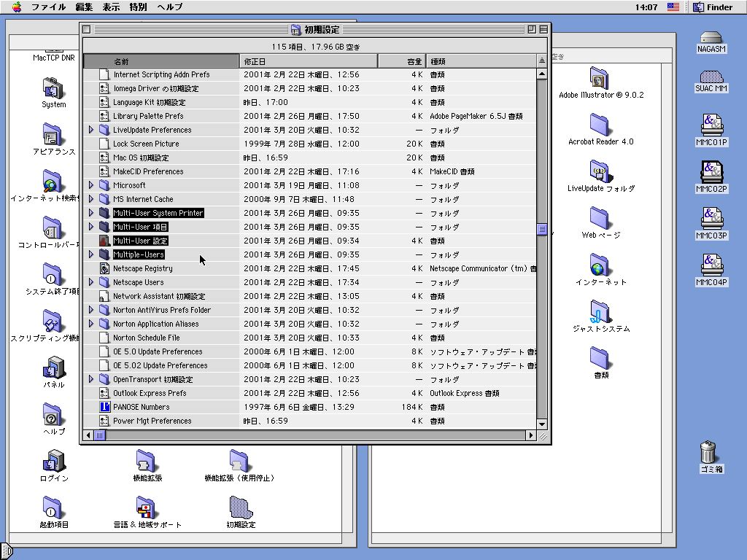Screen dimensions: 747x560
Task: Open the Finder application menu
Action: pos(713,7)
